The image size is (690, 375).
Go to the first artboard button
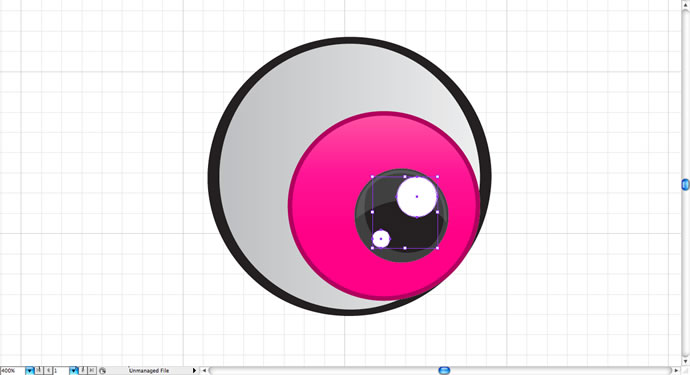39,371
